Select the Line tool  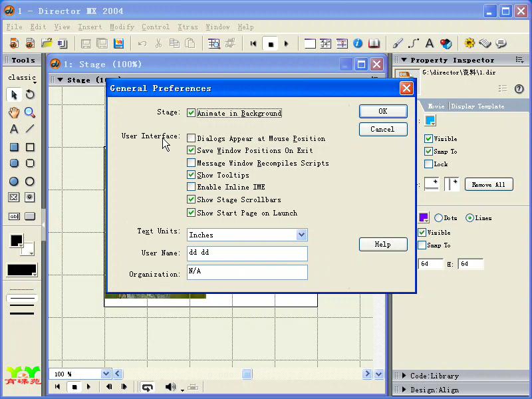pyautogui.click(x=30, y=128)
